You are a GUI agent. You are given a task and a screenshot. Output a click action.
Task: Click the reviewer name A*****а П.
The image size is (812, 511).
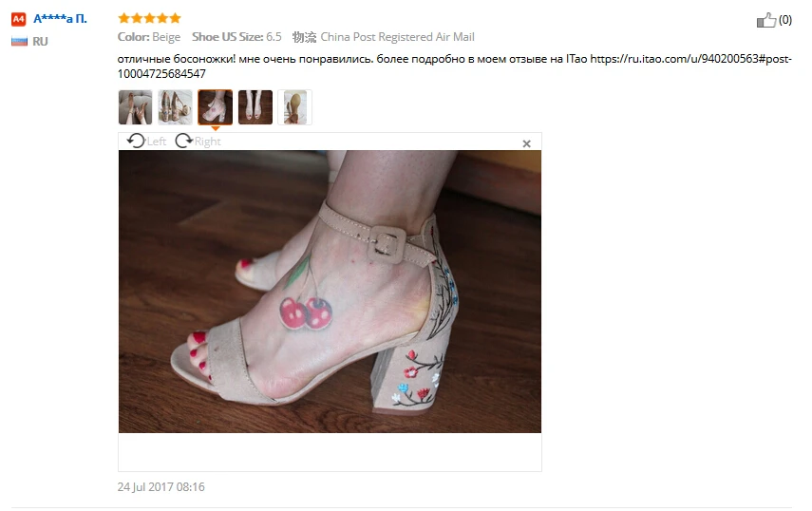coord(60,19)
